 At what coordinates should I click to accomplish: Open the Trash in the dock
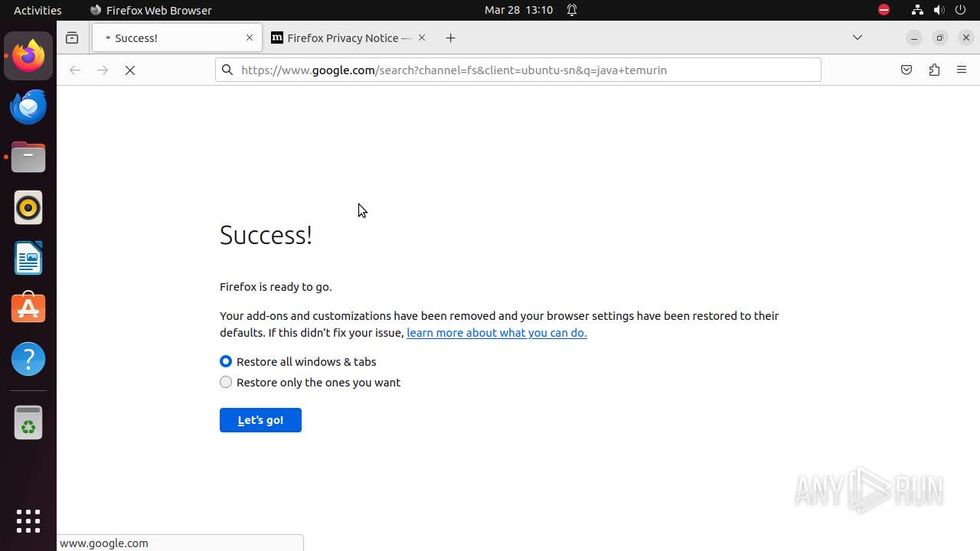pos(28,422)
